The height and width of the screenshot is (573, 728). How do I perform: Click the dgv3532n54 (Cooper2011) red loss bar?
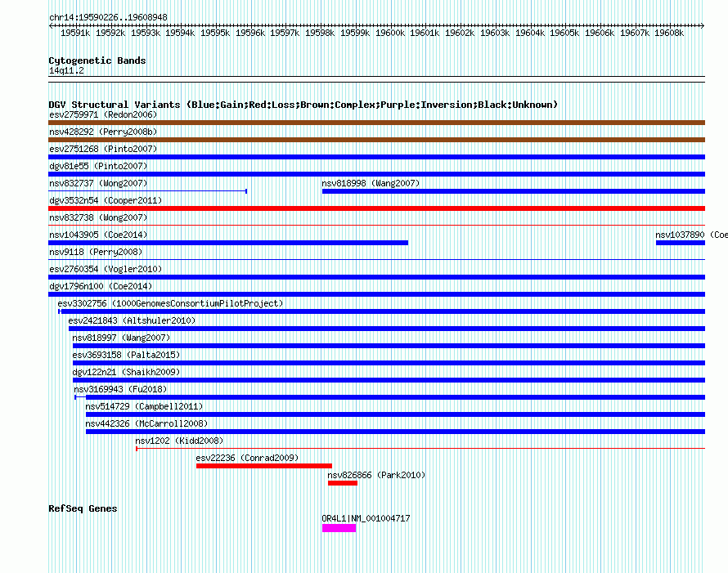point(376,208)
